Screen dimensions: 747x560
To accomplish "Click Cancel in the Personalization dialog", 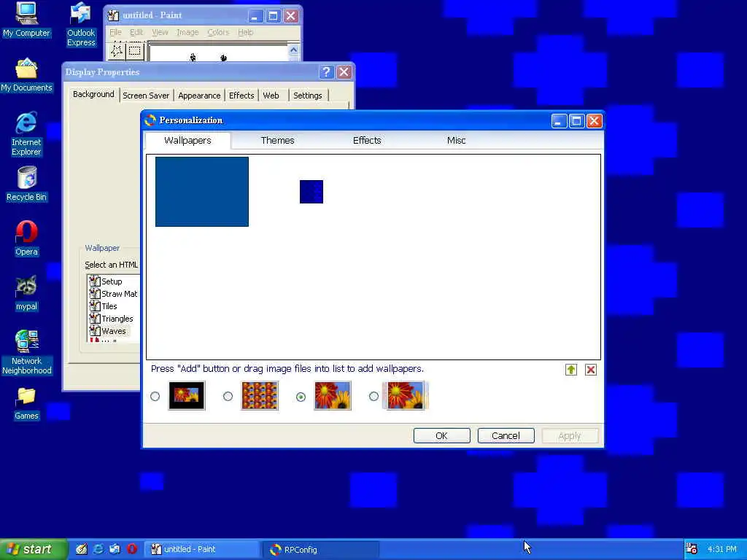I will [506, 436].
